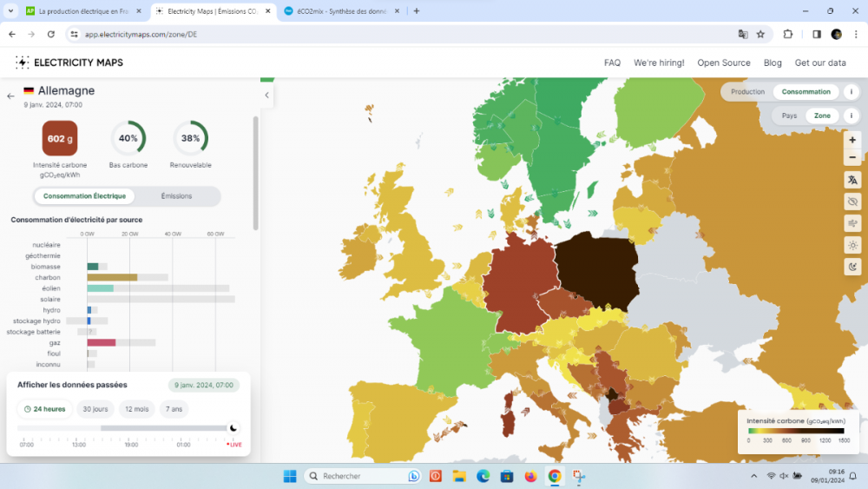Screen dimensions: 868x489
Task: Show the past 7 ans data
Action: pos(174,409)
